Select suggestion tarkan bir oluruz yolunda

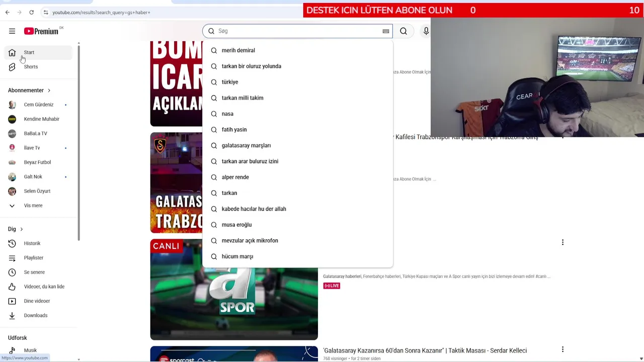[x=297, y=66]
